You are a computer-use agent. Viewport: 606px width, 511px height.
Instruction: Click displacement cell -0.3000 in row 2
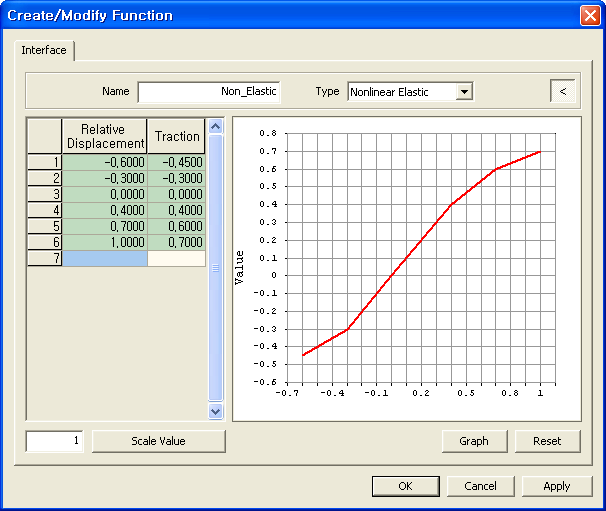[x=104, y=178]
